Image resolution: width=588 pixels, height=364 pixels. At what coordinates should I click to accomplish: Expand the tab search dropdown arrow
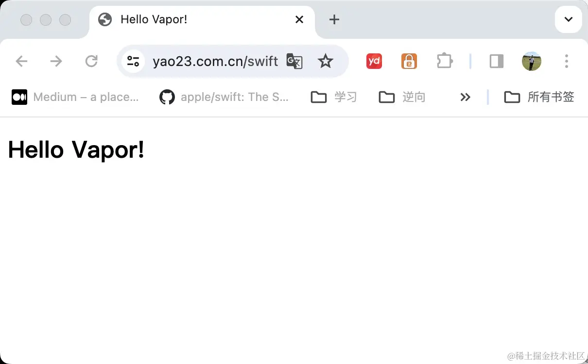click(x=569, y=19)
